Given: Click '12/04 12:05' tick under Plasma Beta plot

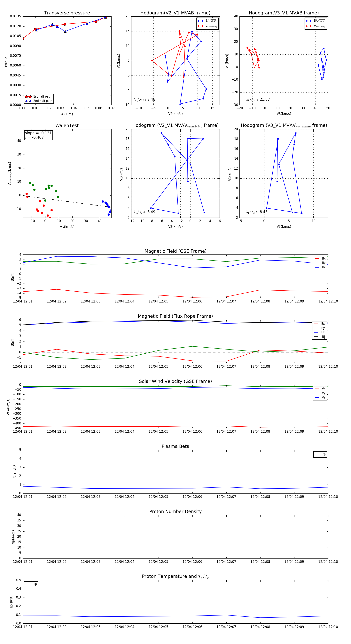Looking at the screenshot, I should (x=158, y=497).
